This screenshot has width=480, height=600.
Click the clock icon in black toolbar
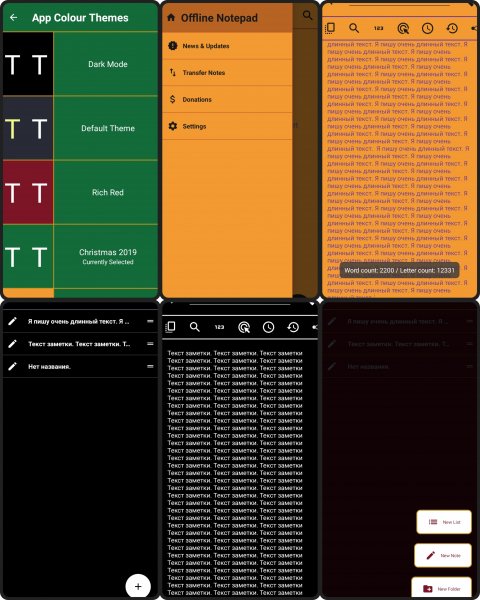[x=268, y=327]
